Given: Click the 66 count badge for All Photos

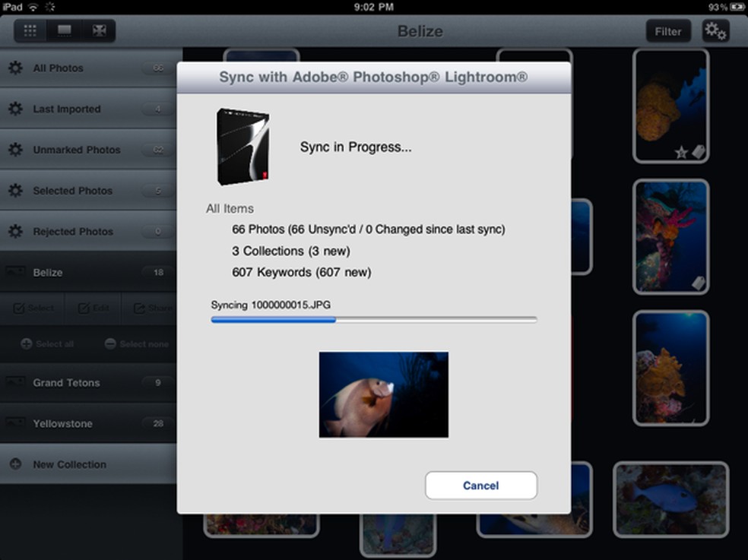Looking at the screenshot, I should point(158,68).
